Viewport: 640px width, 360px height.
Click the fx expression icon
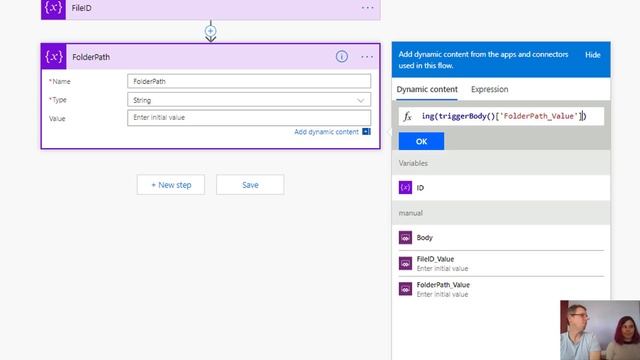tap(407, 116)
